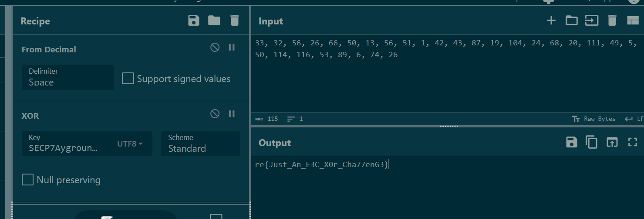The width and height of the screenshot is (644, 219).
Task: Tick the Null preserving checkbox
Action: (x=28, y=180)
